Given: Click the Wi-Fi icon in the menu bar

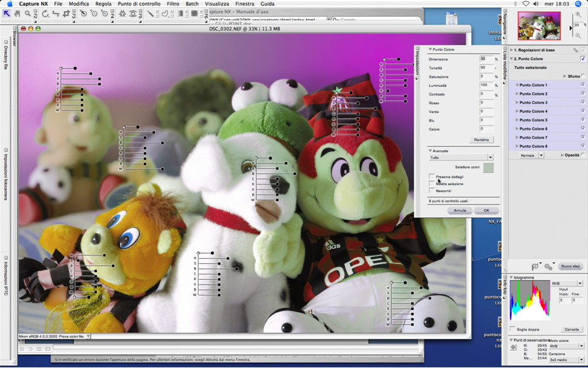Looking at the screenshot, I should pyautogui.click(x=526, y=4).
